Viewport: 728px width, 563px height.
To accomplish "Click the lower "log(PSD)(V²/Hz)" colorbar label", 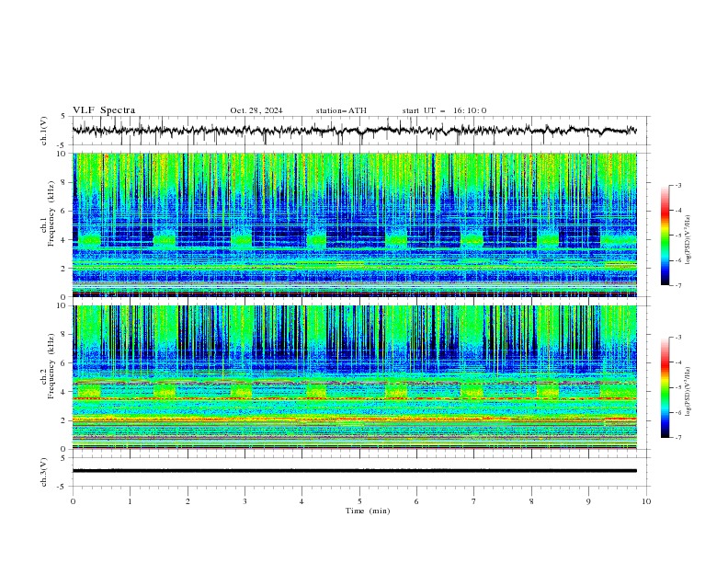I will tap(688, 391).
